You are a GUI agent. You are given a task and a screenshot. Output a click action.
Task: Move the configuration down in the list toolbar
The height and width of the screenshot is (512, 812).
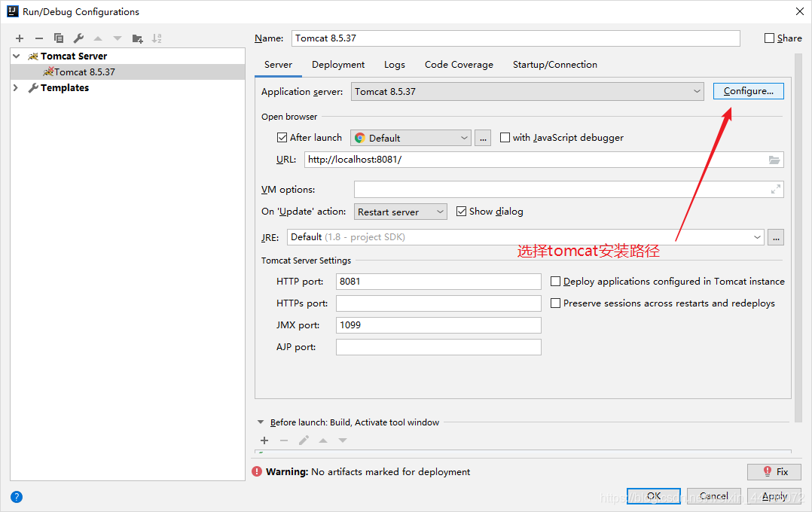tap(118, 38)
